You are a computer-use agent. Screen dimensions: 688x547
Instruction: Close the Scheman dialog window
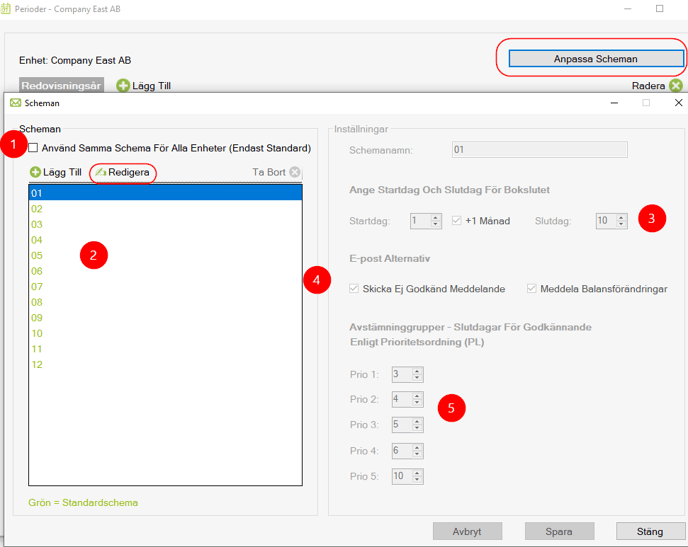(x=678, y=103)
